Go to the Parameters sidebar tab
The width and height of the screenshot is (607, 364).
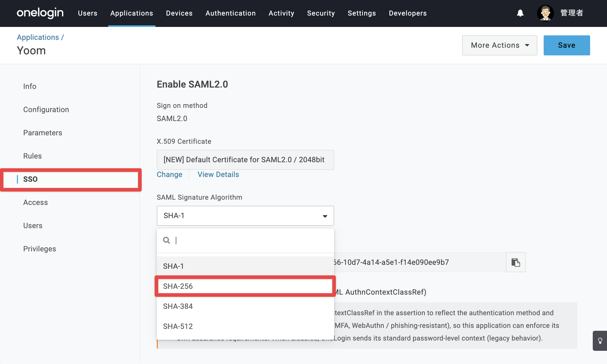43,133
